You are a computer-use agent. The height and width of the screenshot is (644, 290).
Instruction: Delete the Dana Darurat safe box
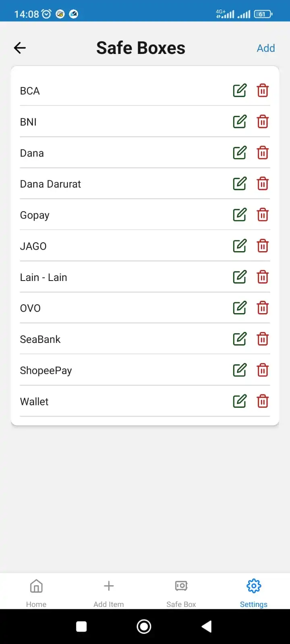[263, 184]
